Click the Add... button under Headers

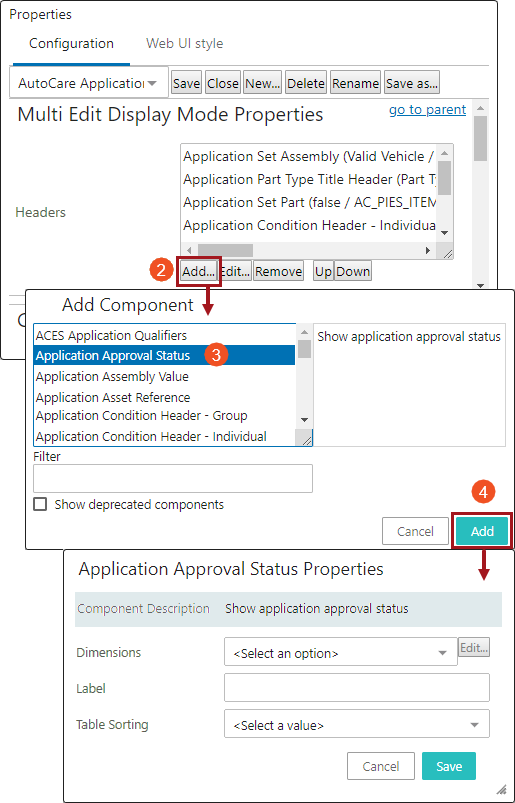tap(199, 271)
